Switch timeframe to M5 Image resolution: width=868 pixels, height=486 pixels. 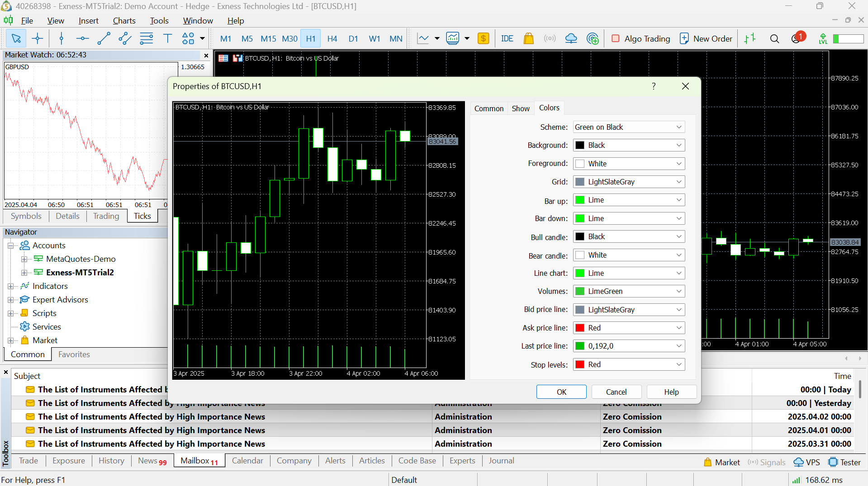pyautogui.click(x=247, y=38)
